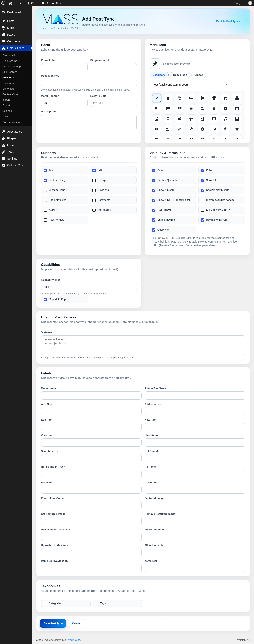This screenshot has height=644, width=254.
Task: Tick the Categories taxonomy checkbox
Action: [45, 603]
